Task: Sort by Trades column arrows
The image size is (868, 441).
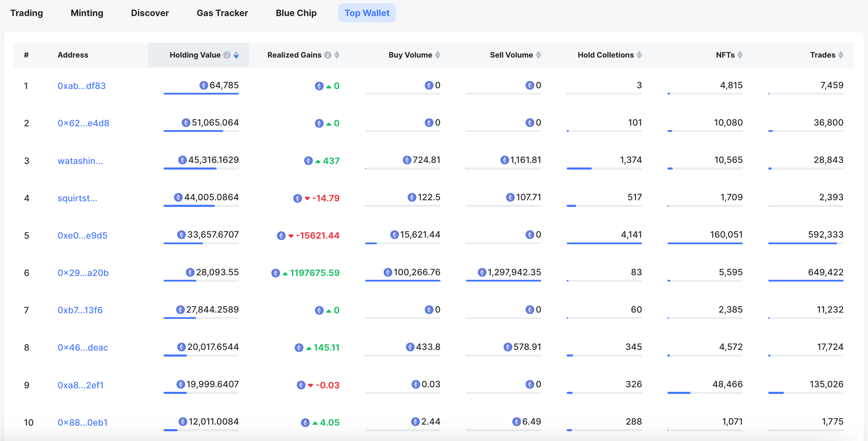Action: click(x=841, y=55)
